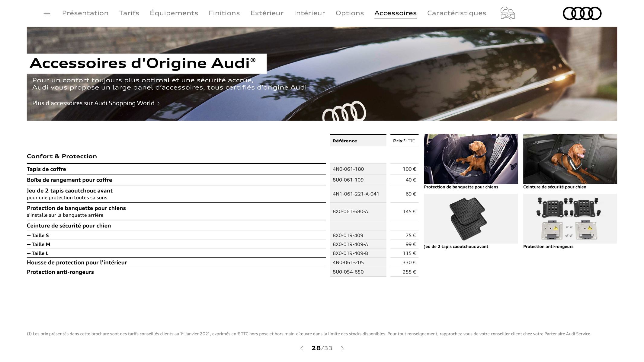Click the 28/33 page indicator
This screenshot has height=362, width=644.
tap(322, 348)
